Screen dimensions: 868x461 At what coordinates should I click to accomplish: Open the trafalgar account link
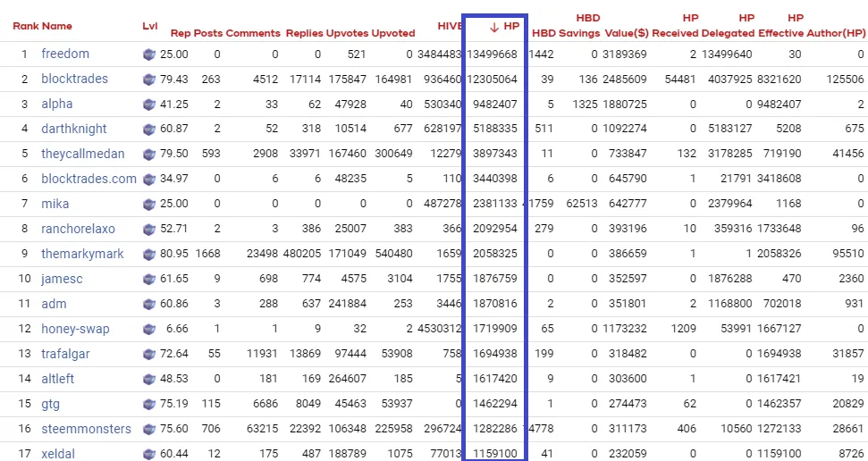65,354
